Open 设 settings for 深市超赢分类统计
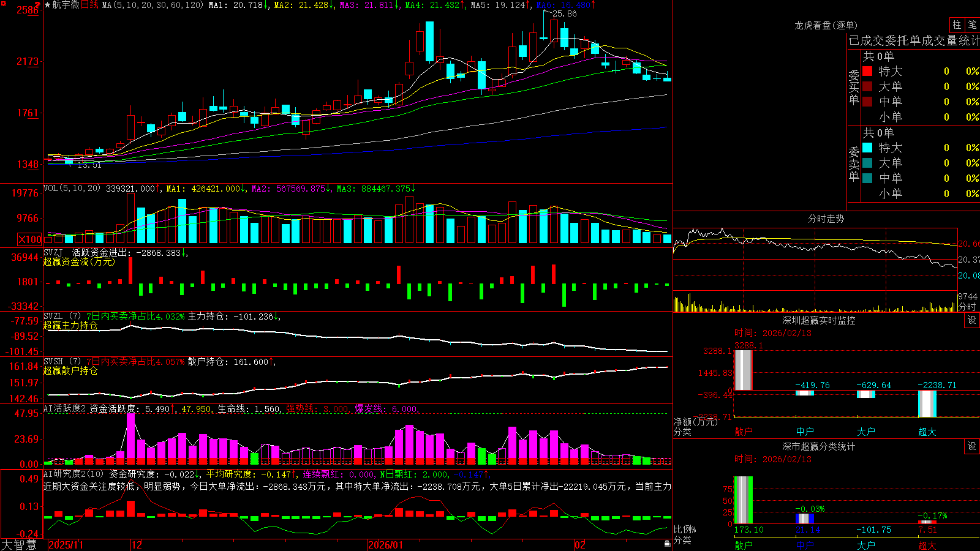The width and height of the screenshot is (980, 551). 972,446
